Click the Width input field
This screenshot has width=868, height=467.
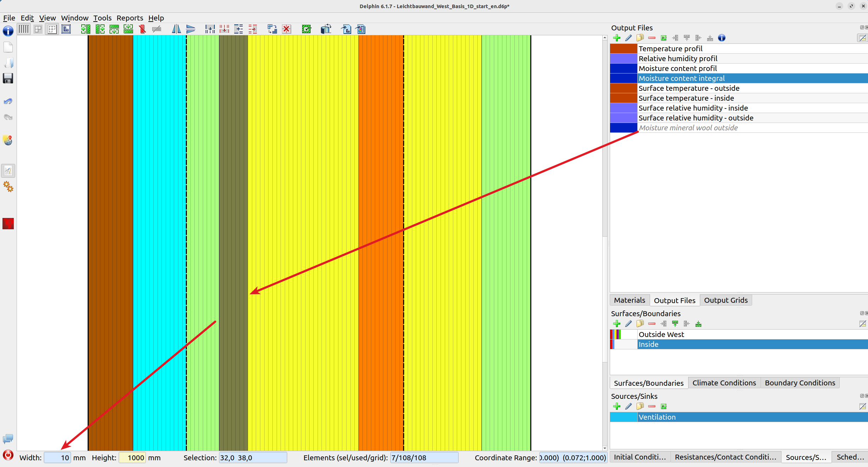click(x=57, y=458)
